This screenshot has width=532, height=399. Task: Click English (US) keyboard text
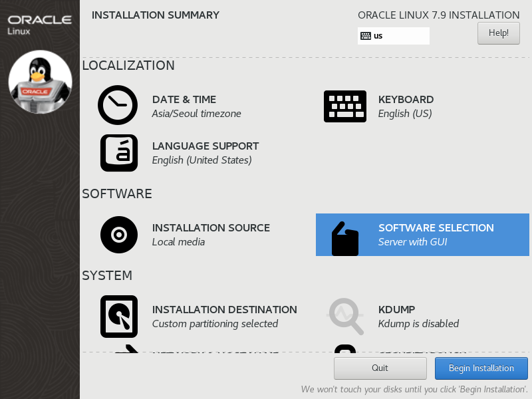[405, 113]
